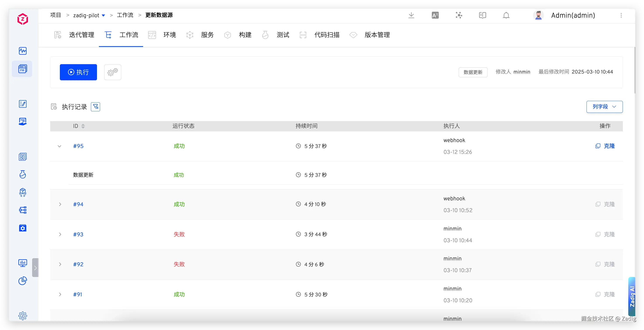The width and height of the screenshot is (644, 330).
Task: Open the Zadig AI side tab
Action: [632, 296]
